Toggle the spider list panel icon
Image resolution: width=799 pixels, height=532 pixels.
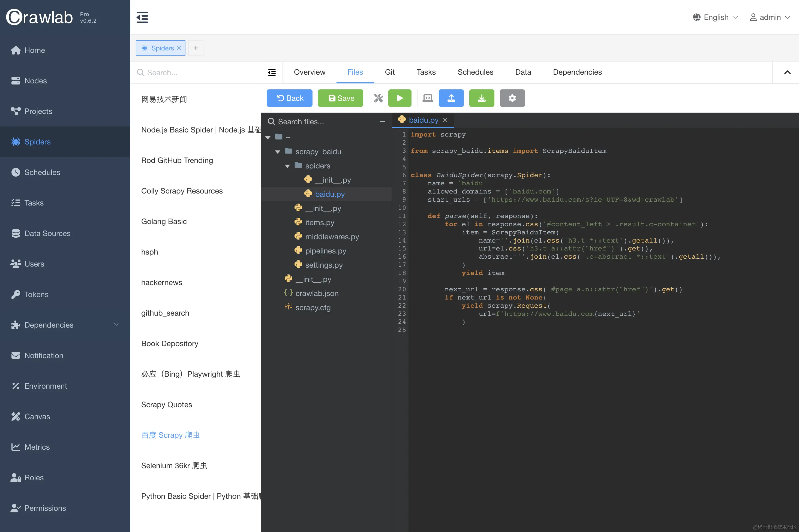click(x=272, y=72)
